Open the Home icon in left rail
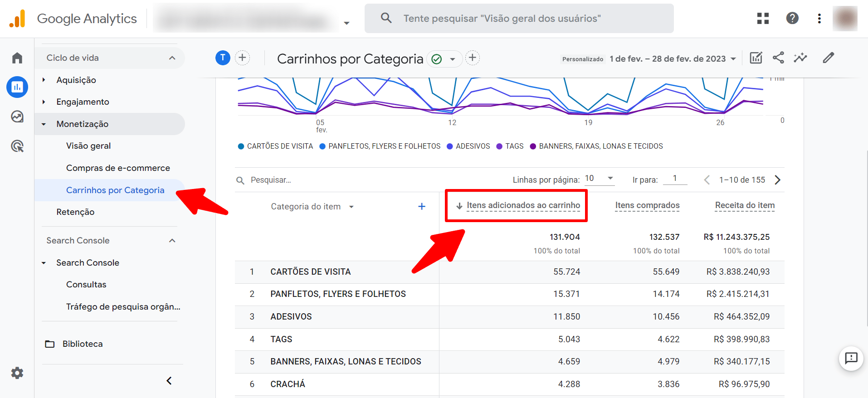The height and width of the screenshot is (398, 868). [17, 58]
